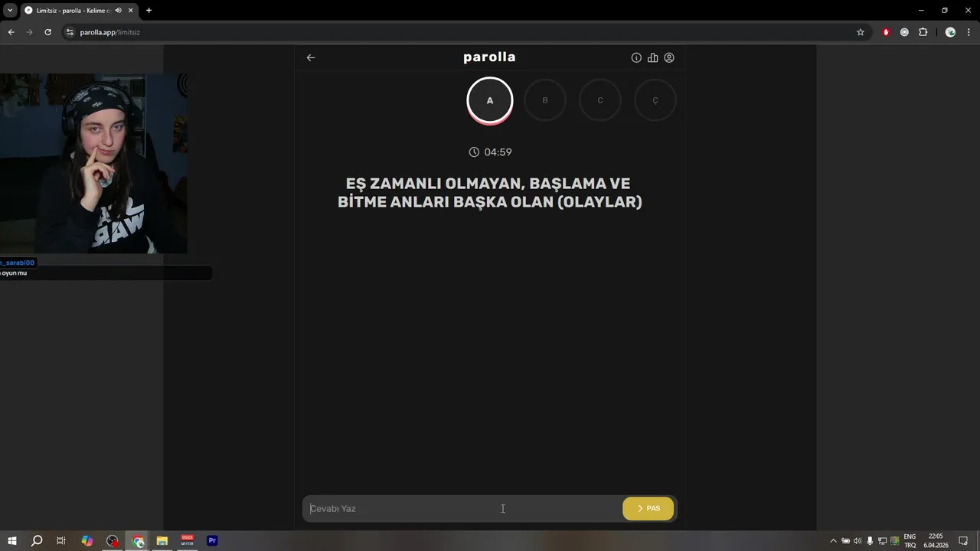Open the user profile icon
This screenshot has width=980, height=551.
669,57
